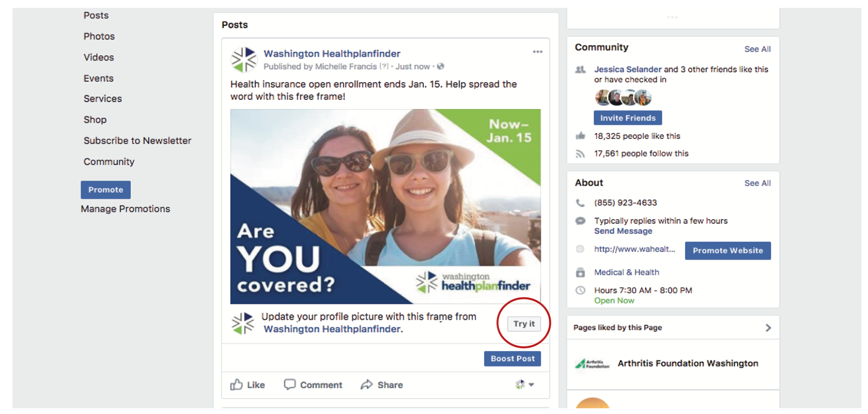868x414 pixels.
Task: Click the Medical & Health category icon
Action: pos(580,272)
